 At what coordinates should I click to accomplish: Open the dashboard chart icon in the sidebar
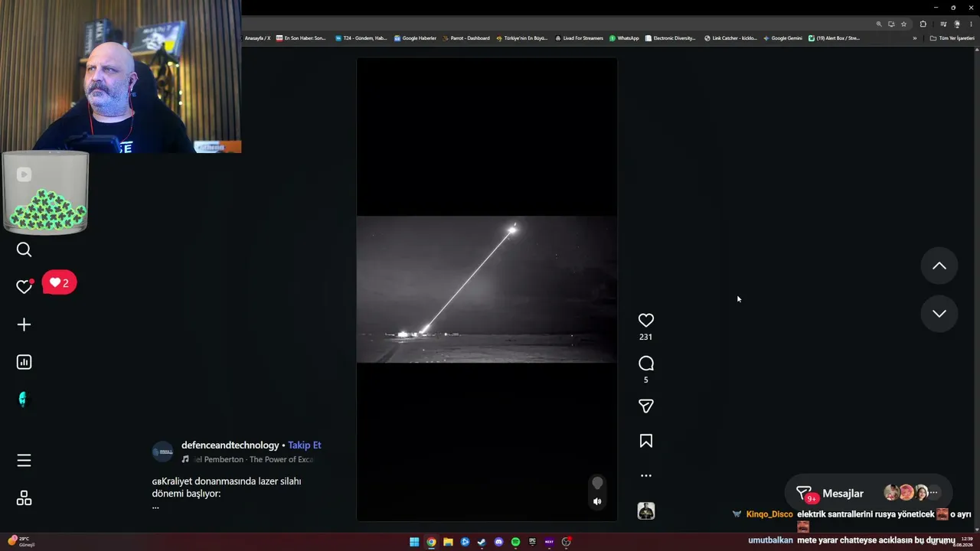tap(24, 362)
